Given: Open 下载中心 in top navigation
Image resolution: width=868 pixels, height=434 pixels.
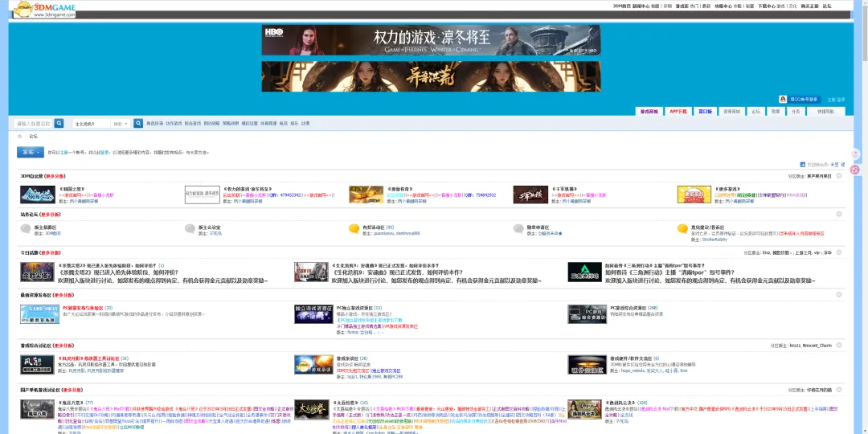Looking at the screenshot, I should (766, 6).
